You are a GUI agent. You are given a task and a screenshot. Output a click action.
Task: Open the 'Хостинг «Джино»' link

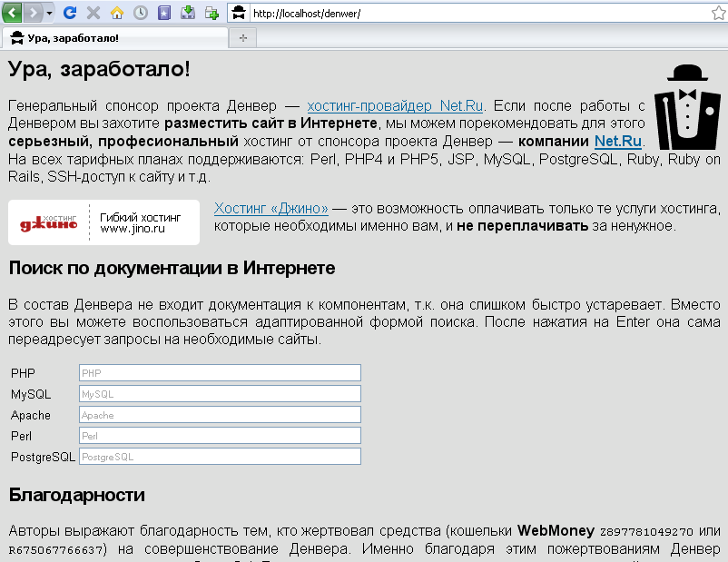[271, 209]
